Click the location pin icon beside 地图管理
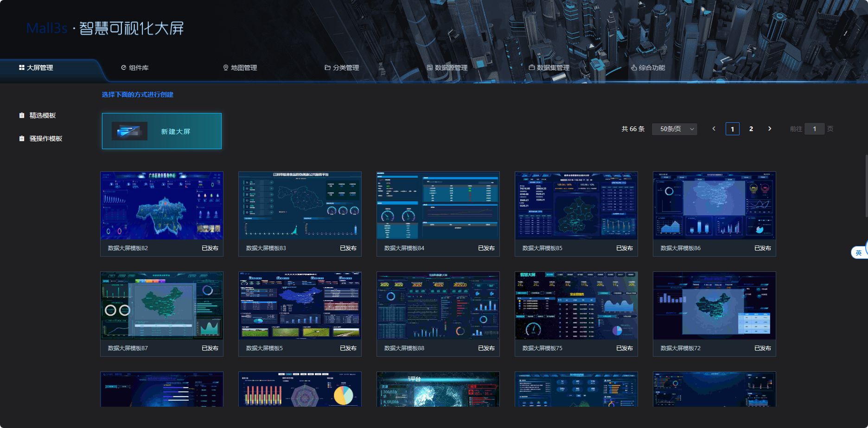Screen dimensions: 868x428 [x=226, y=68]
